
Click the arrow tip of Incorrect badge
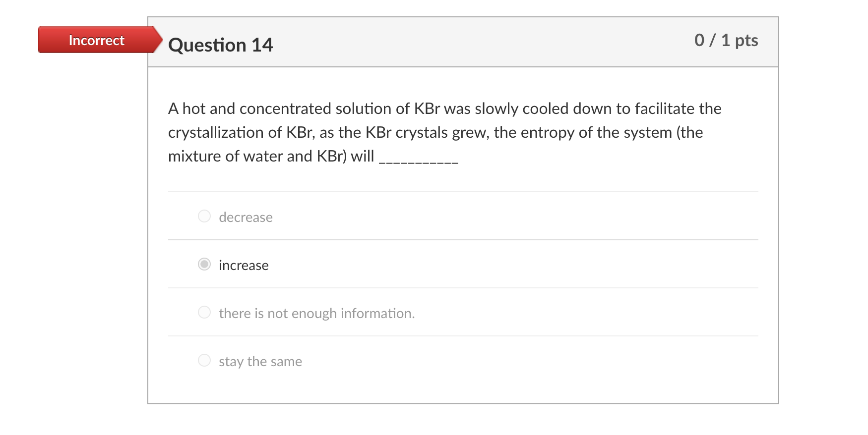point(160,40)
